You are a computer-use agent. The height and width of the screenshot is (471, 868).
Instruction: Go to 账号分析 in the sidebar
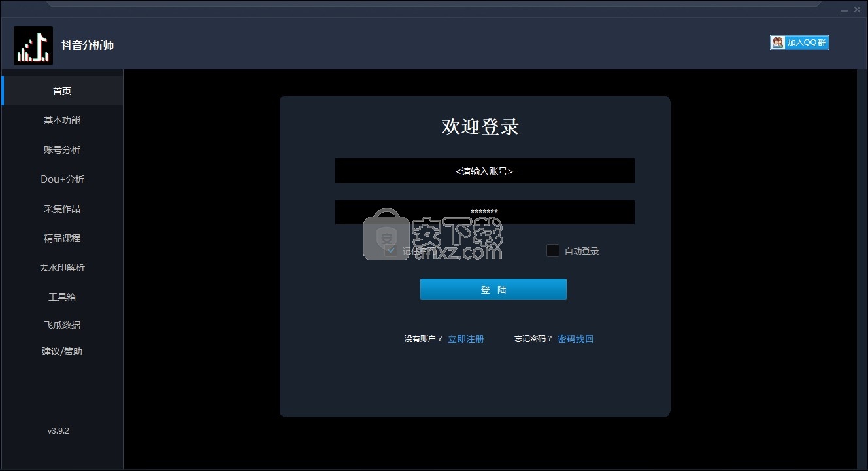coord(62,150)
